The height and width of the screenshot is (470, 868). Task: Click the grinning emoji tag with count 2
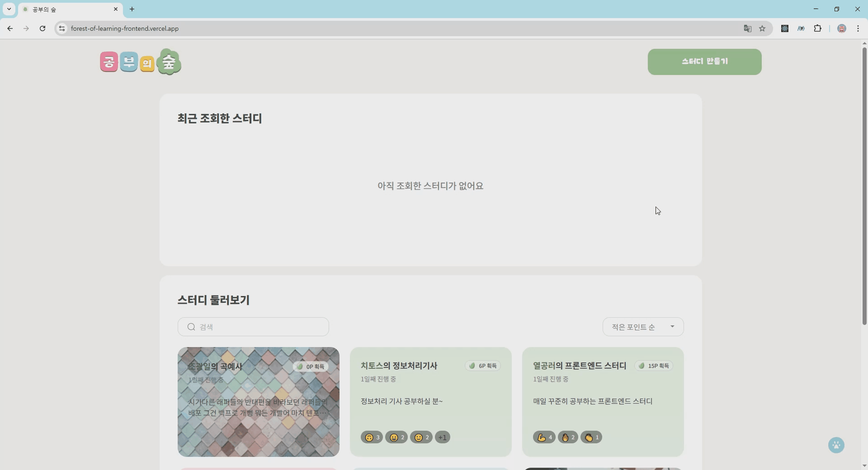[396, 437]
